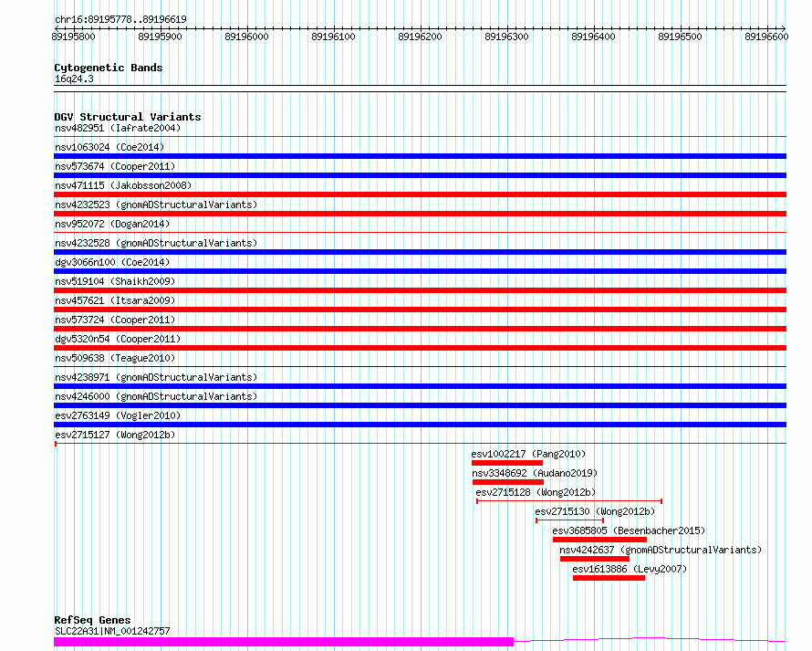Viewport: 812px width, 651px height.
Task: Open variant dgv5320n54 (Cooper2011)
Action: pos(118,339)
